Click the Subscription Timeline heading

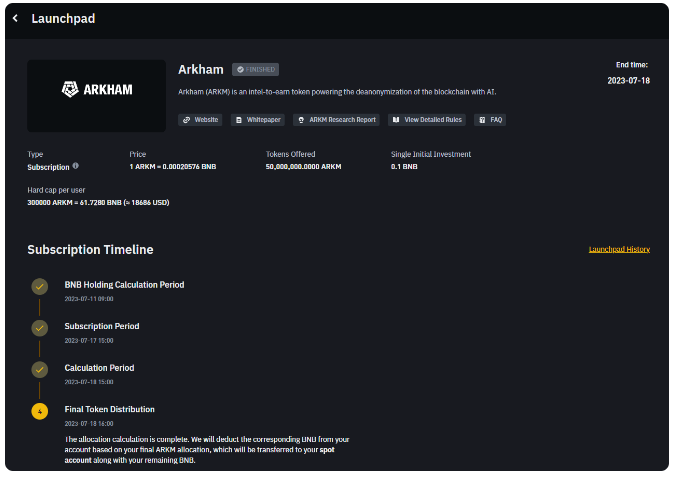point(90,249)
